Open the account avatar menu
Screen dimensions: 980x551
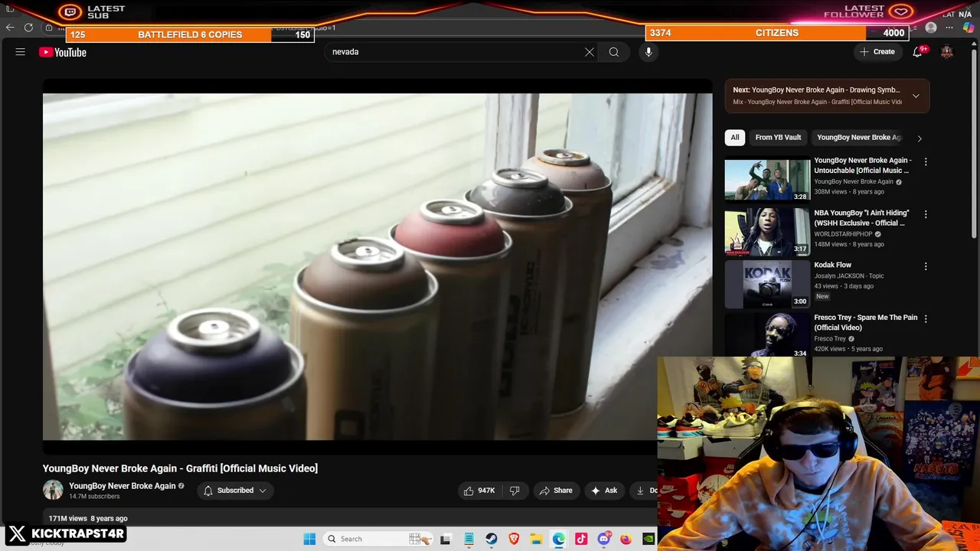(947, 52)
